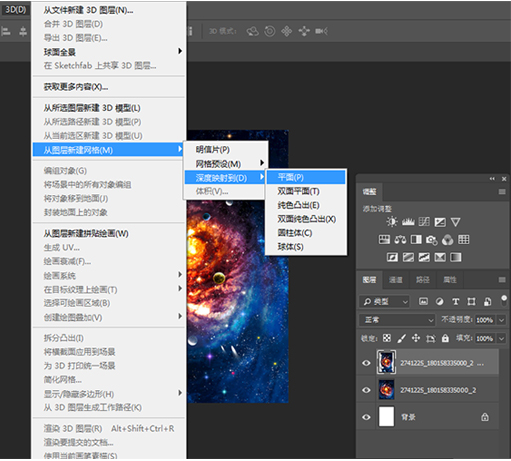Add a Selective Color adjustment layer
Screen dimensions: 511x461
click(x=440, y=257)
